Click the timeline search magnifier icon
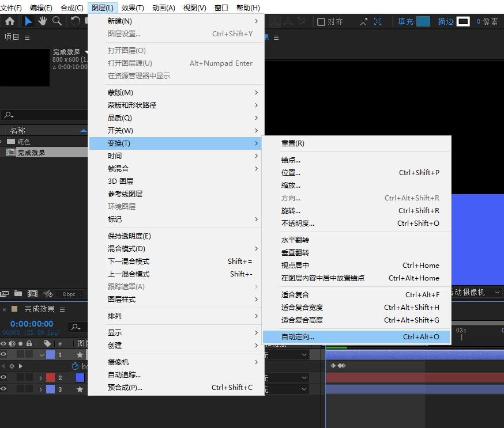 point(76,327)
